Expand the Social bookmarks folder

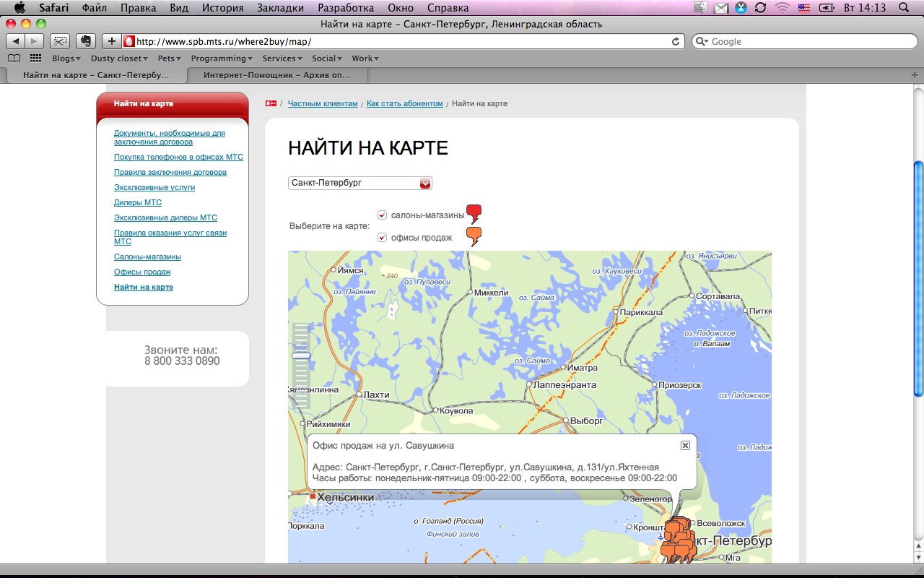point(327,59)
